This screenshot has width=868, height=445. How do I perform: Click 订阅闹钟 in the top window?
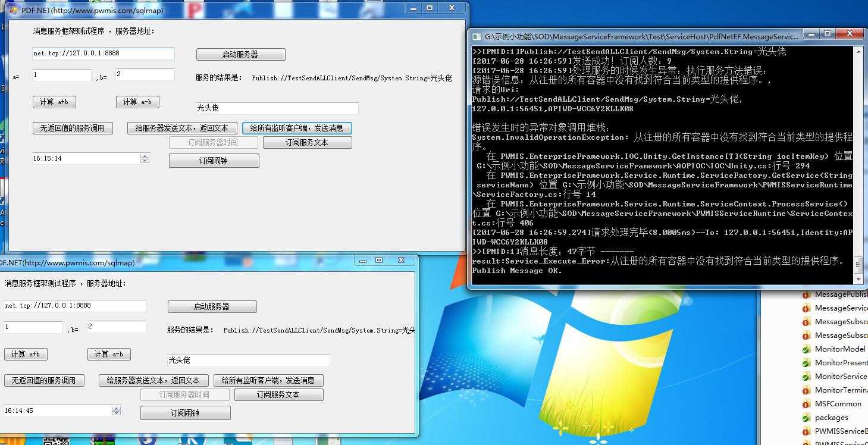tap(214, 161)
